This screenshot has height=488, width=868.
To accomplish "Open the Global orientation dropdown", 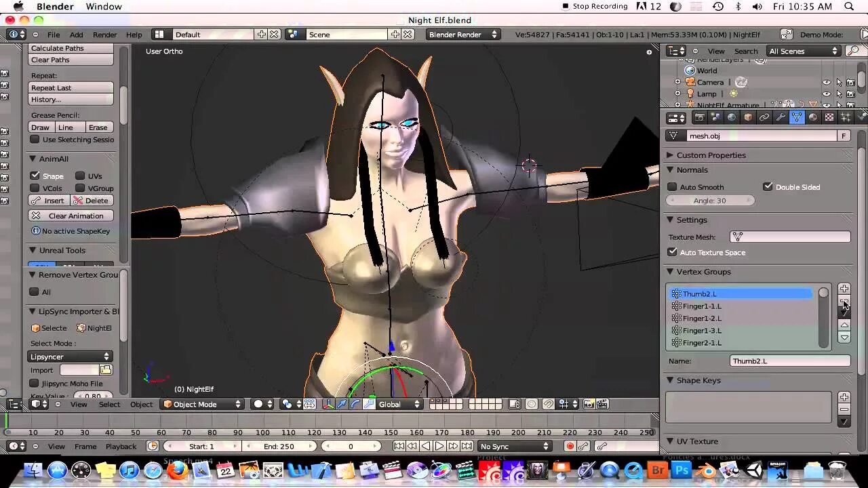I will [x=399, y=404].
